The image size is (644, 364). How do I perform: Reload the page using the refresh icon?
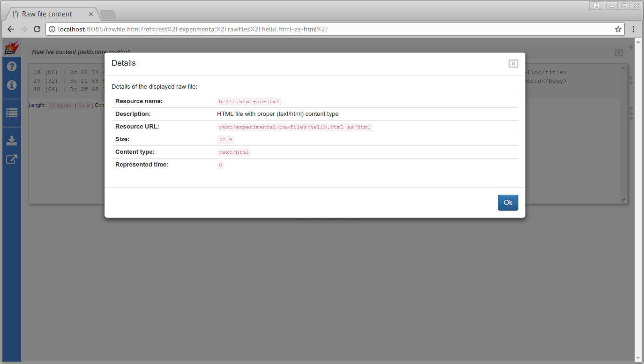[x=37, y=29]
